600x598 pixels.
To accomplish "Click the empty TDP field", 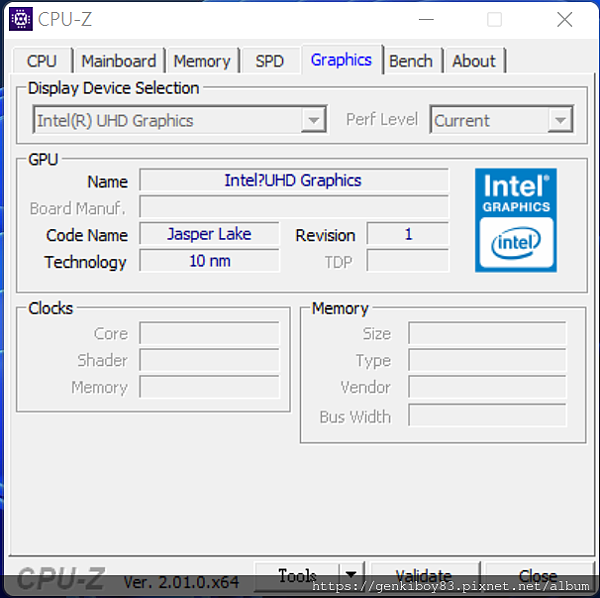I will coord(408,261).
